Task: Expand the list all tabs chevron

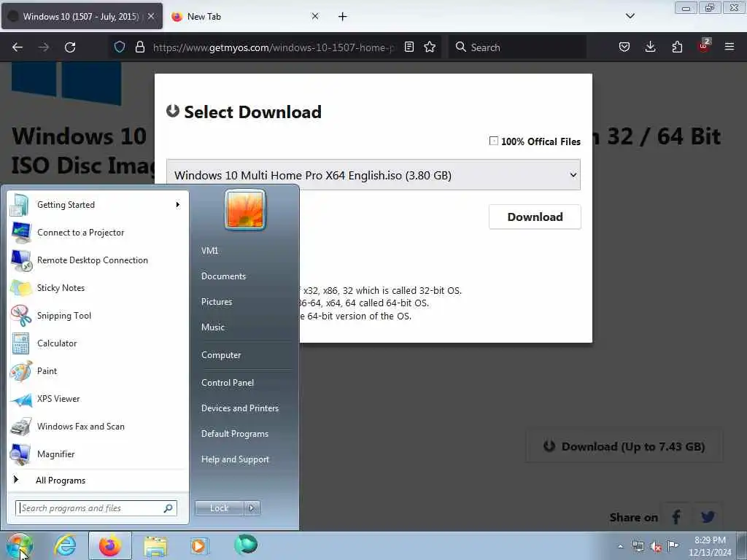Action: pyautogui.click(x=630, y=16)
